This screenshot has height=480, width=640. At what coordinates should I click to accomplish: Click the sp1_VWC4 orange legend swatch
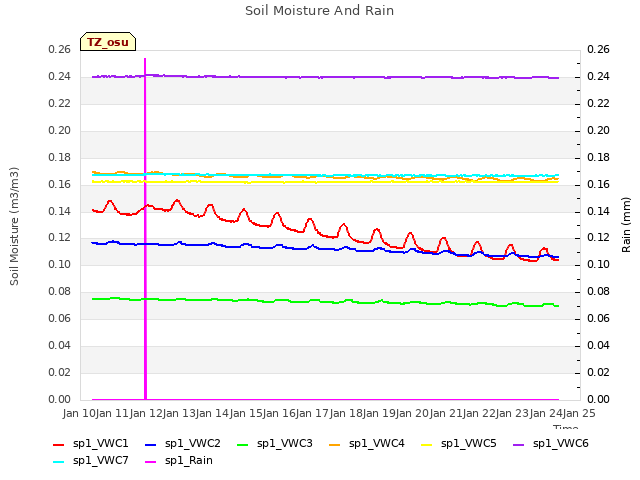point(335,444)
